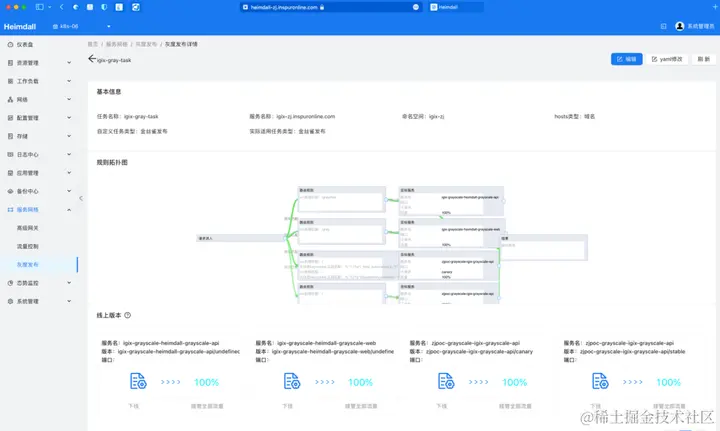The width and height of the screenshot is (720, 431).
Task: Click the 配置管理 sidebar icon
Action: point(10,118)
